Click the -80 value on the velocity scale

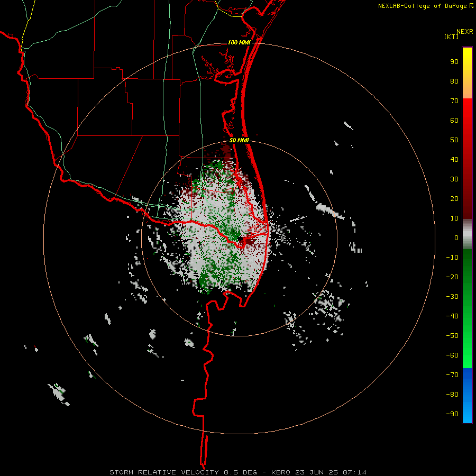click(x=452, y=395)
